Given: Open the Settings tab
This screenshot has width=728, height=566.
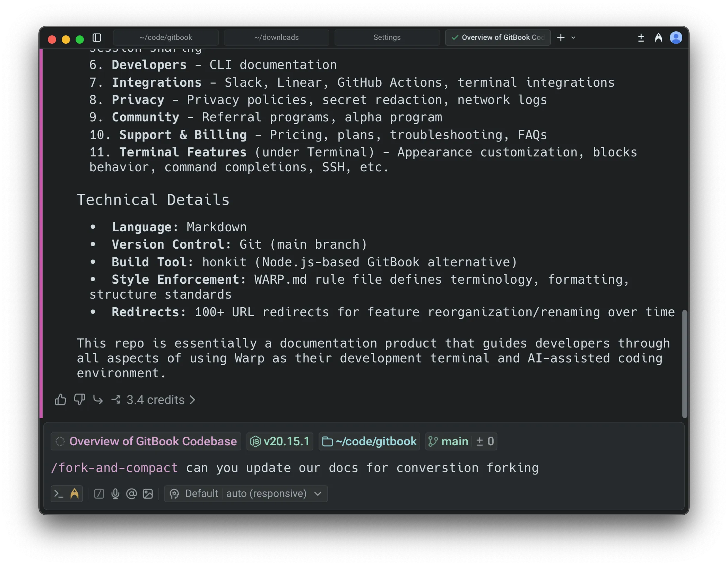Looking at the screenshot, I should point(387,37).
